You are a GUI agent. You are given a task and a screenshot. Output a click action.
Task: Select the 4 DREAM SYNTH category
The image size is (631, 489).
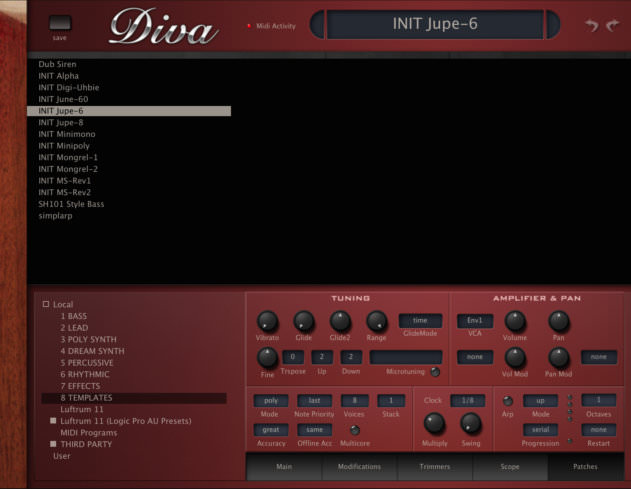point(92,351)
